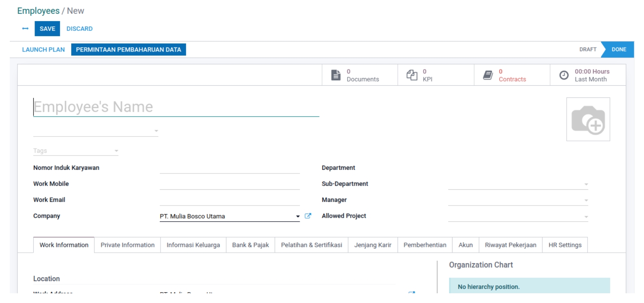Select the HR Settings tab
This screenshot has height=303, width=644.
565,245
